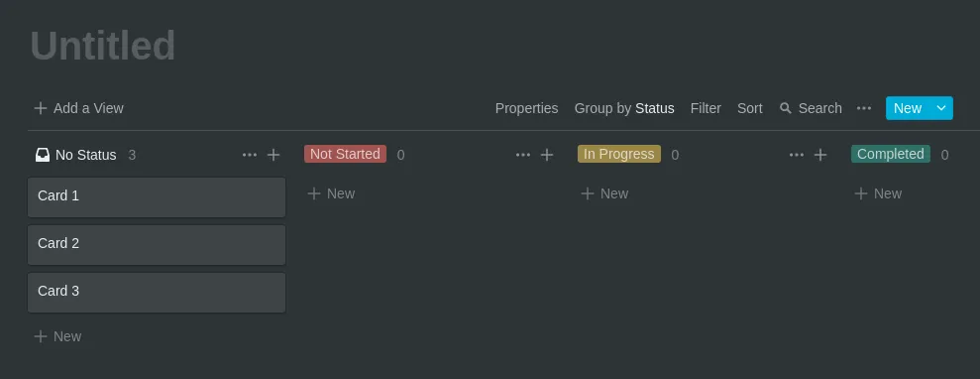The width and height of the screenshot is (980, 379).
Task: Click the plus icon in No Status column header
Action: (x=273, y=155)
